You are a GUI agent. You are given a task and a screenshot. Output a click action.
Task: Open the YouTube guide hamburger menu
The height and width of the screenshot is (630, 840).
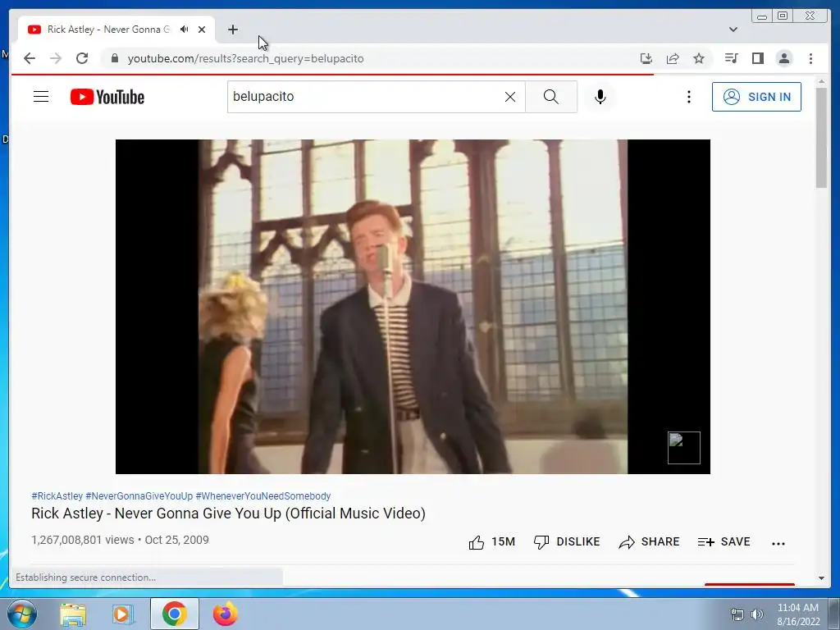(41, 97)
